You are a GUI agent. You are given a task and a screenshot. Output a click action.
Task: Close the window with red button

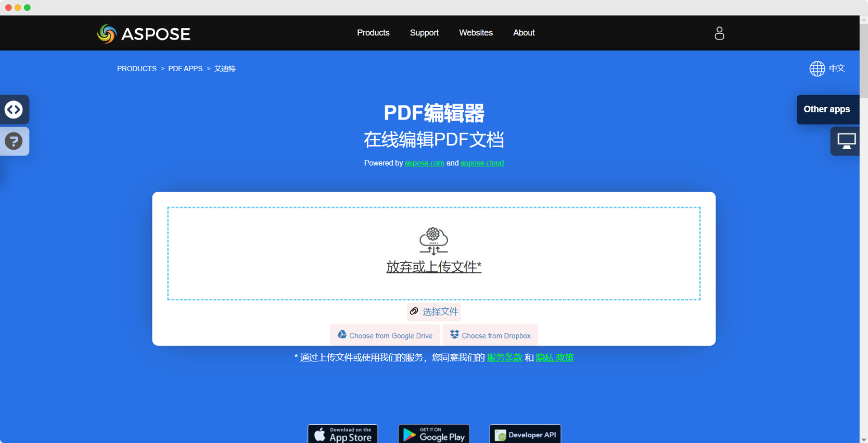(x=8, y=8)
